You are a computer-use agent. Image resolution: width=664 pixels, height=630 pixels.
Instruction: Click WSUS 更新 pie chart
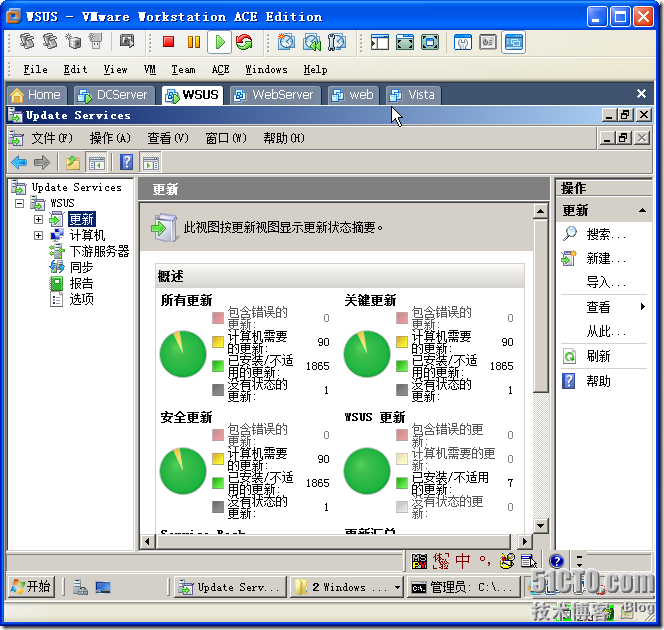[x=367, y=471]
